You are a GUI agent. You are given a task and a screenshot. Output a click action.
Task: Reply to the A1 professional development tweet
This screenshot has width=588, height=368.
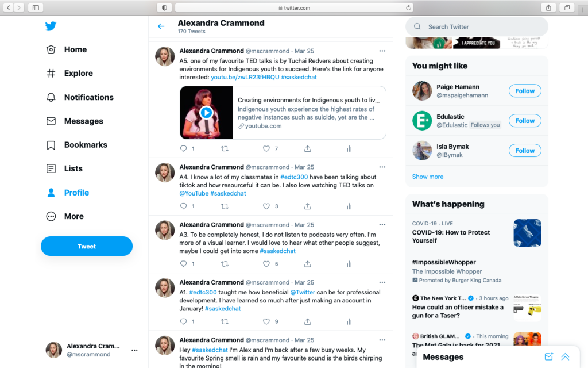pos(183,321)
